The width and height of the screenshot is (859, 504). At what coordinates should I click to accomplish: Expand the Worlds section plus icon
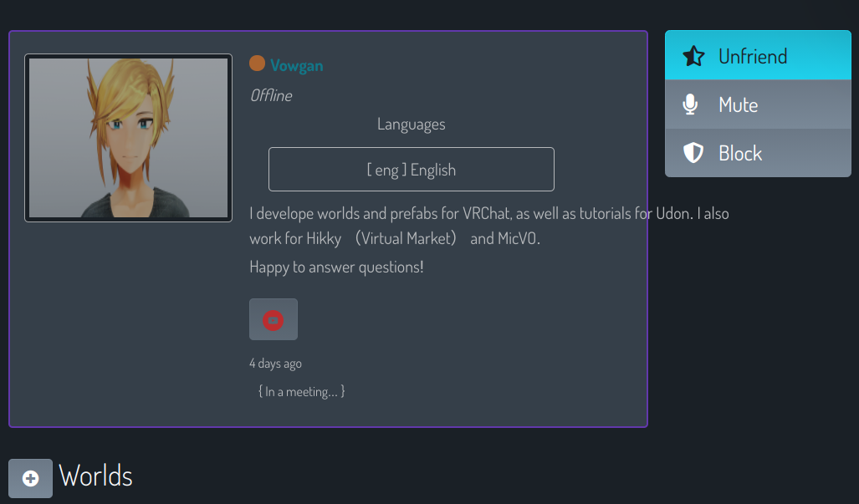[x=31, y=478]
